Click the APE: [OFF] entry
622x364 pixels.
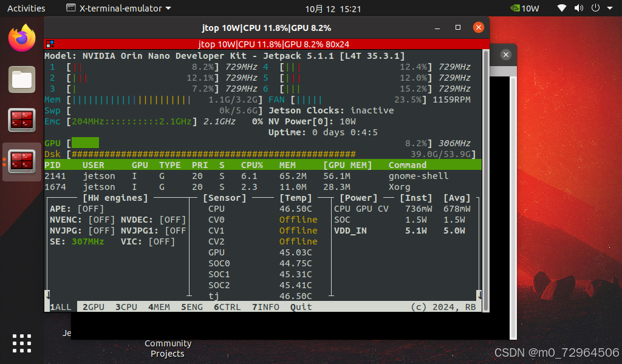click(77, 209)
